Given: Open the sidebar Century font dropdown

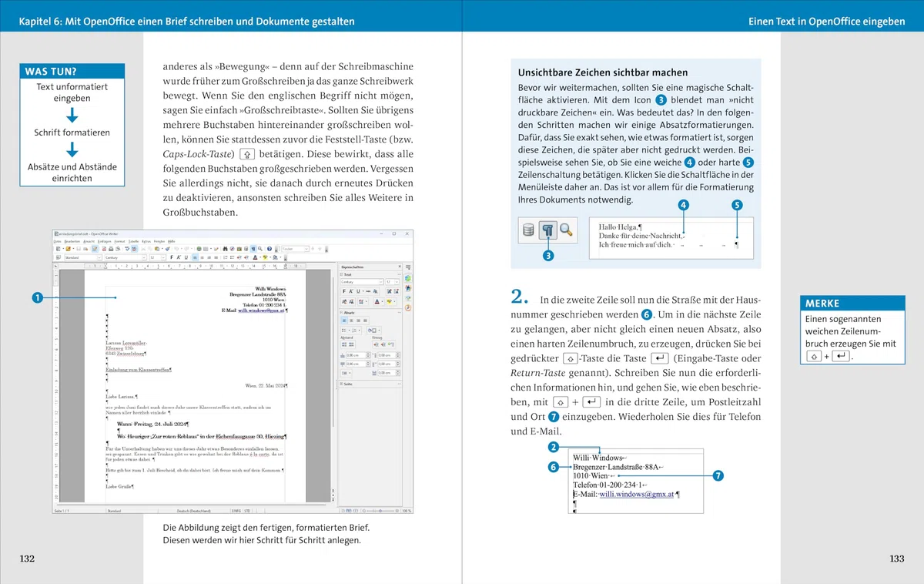Looking at the screenshot, I should 362,282.
